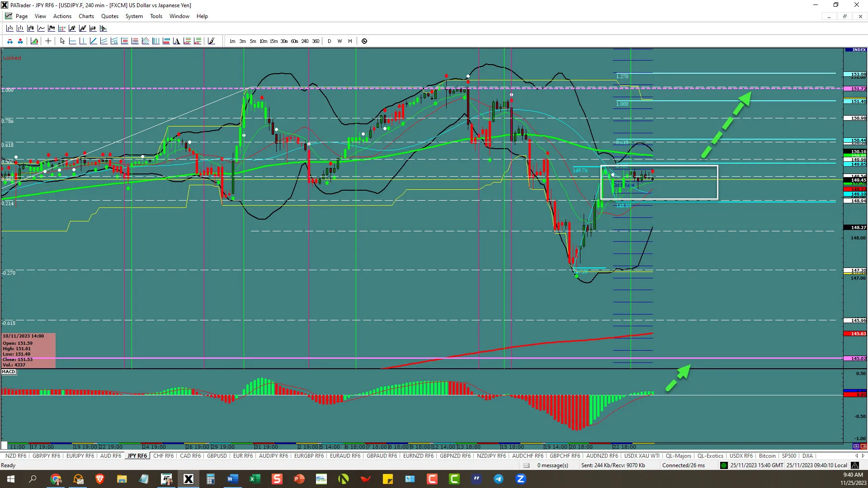Set chart timeframe to 15m
The height and width of the screenshot is (488, 868).
pos(274,41)
